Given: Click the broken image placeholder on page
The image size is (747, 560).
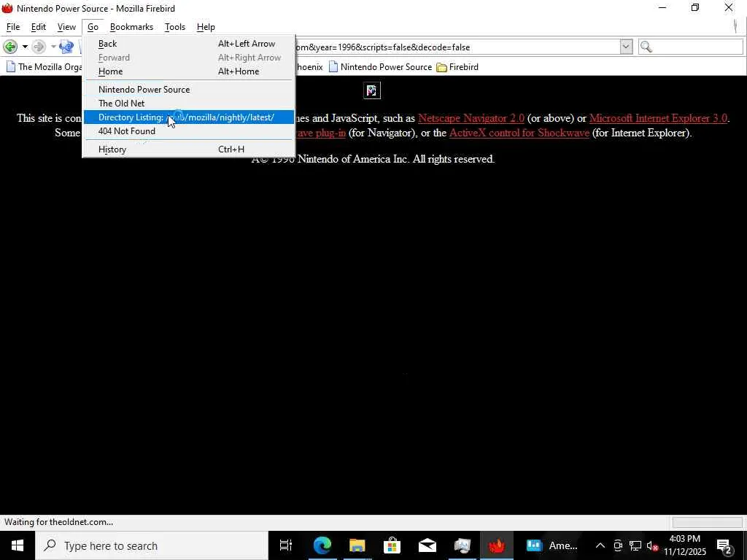Looking at the screenshot, I should point(371,90).
